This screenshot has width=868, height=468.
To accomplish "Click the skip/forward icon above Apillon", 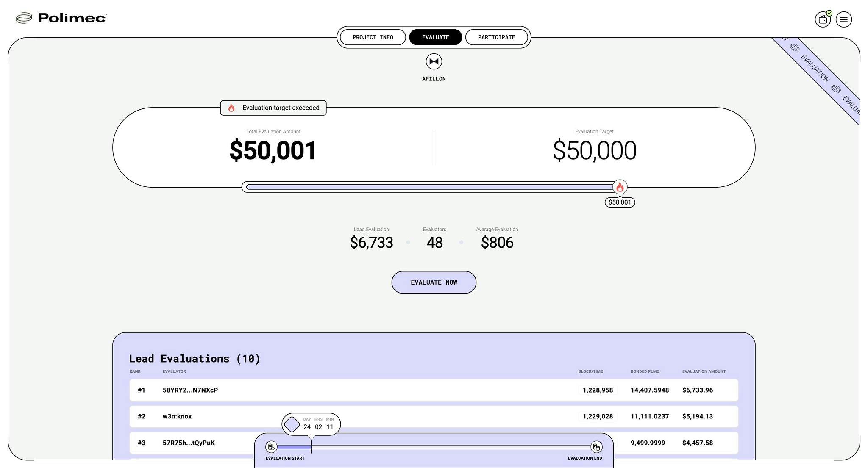I will coord(434,61).
